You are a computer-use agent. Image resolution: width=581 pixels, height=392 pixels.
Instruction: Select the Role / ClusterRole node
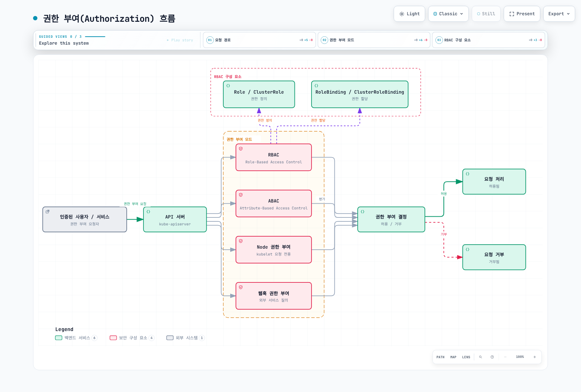(259, 94)
